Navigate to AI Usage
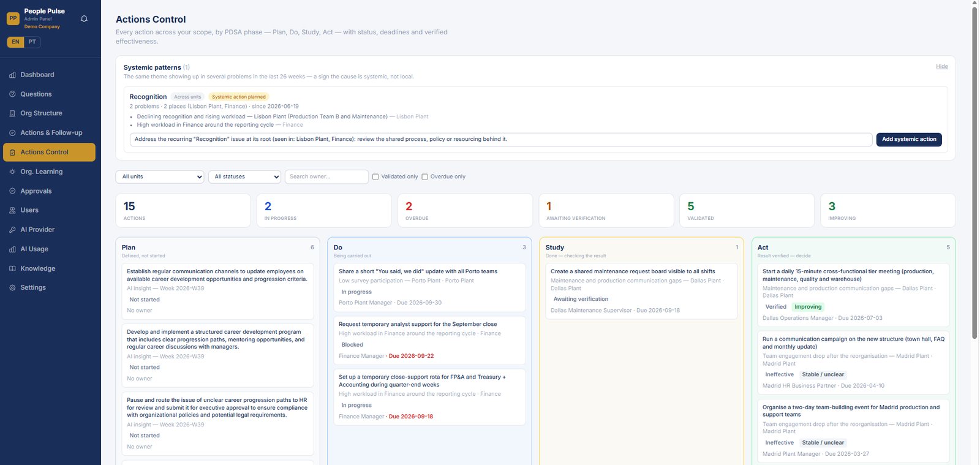Image resolution: width=980 pixels, height=465 pixels. 49,249
